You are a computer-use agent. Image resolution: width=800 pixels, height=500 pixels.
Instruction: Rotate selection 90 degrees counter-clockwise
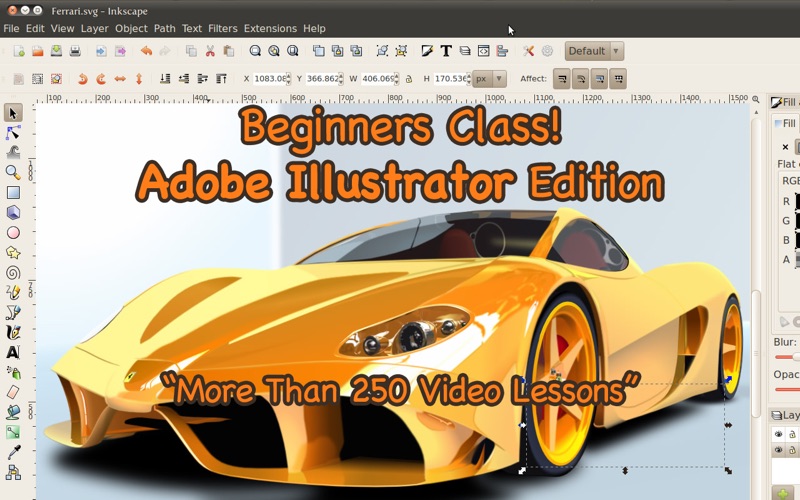(x=82, y=79)
